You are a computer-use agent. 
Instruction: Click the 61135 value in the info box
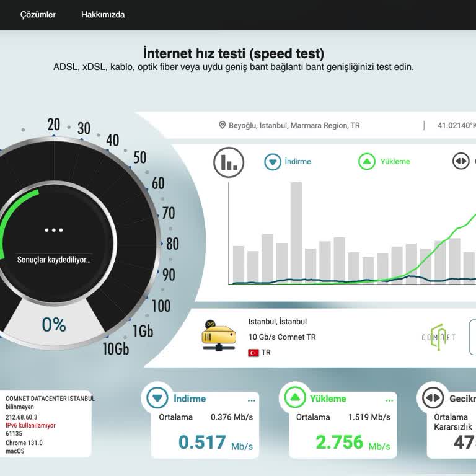(x=14, y=433)
